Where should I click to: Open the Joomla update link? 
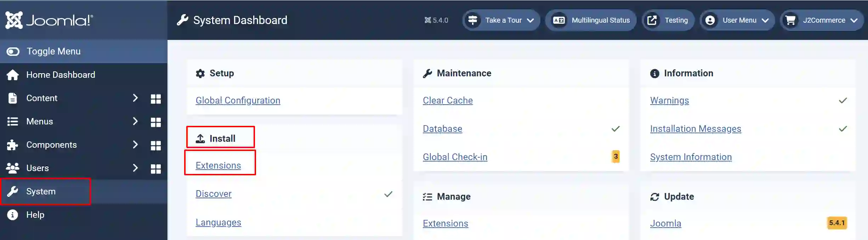665,223
